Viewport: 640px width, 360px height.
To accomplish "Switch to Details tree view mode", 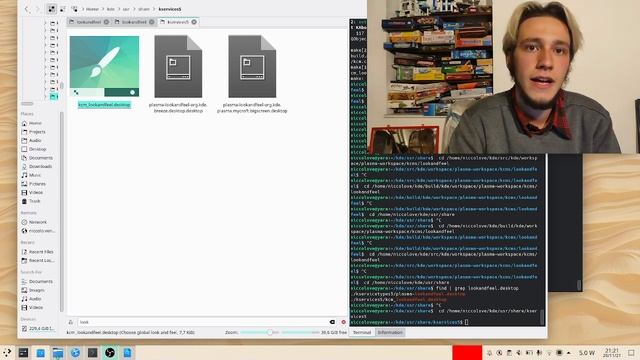I will (74, 9).
